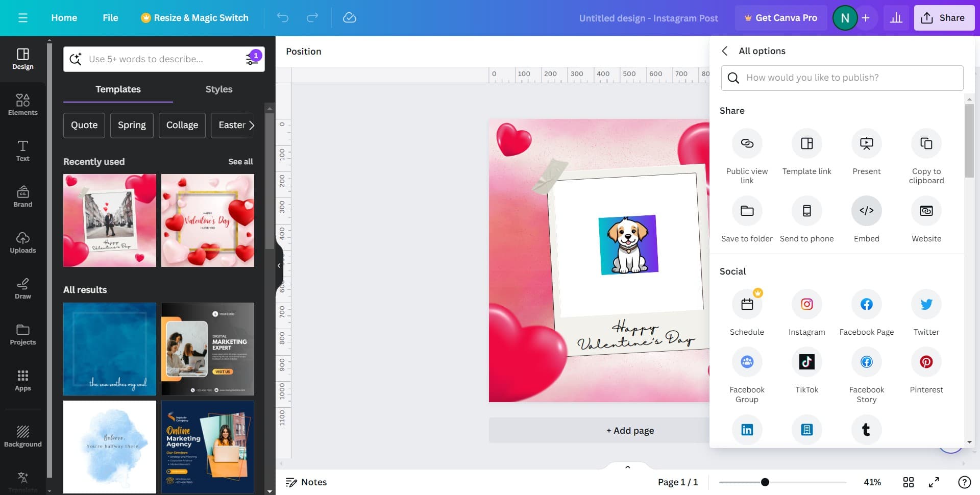This screenshot has height=495, width=980.
Task: Open the Text panel
Action: coord(22,151)
